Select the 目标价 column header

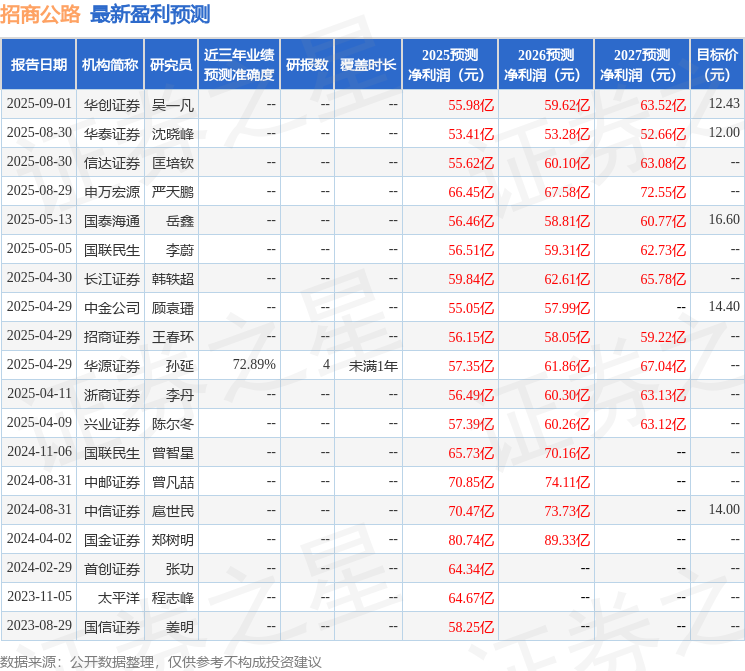pyautogui.click(x=716, y=65)
